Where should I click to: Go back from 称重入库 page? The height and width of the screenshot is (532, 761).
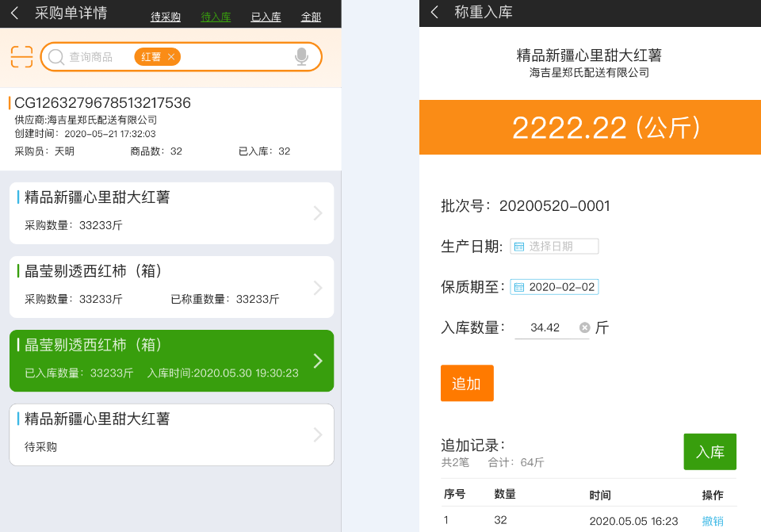[434, 12]
